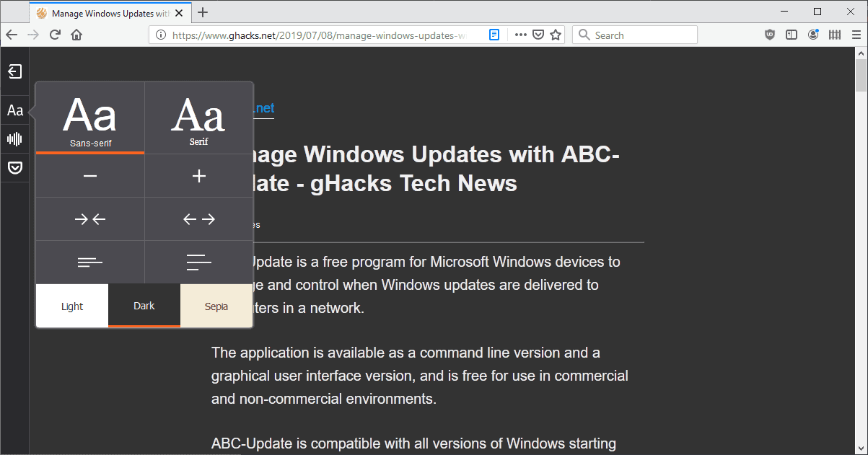Close Reader View with the exit icon

click(x=14, y=71)
